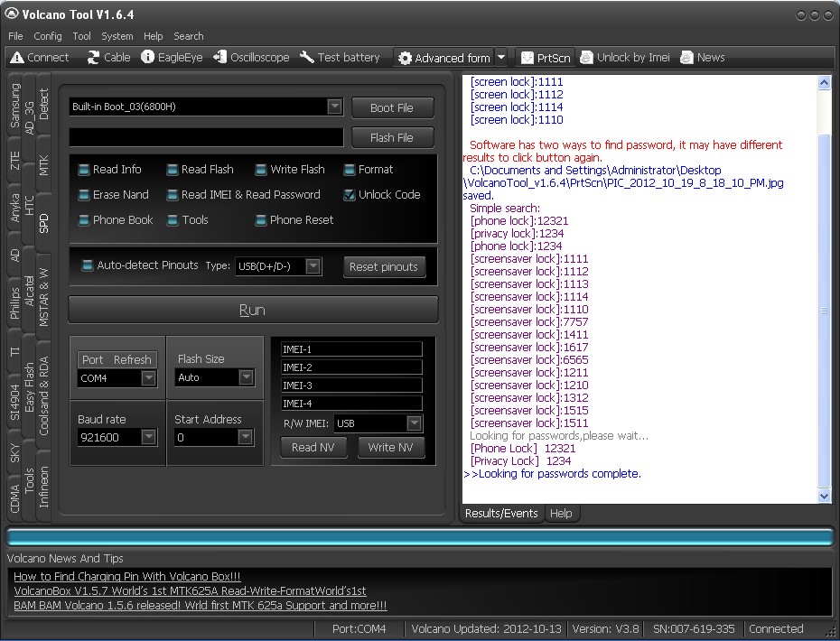The image size is (840, 641).
Task: Check the Write Flash option
Action: coord(261,170)
